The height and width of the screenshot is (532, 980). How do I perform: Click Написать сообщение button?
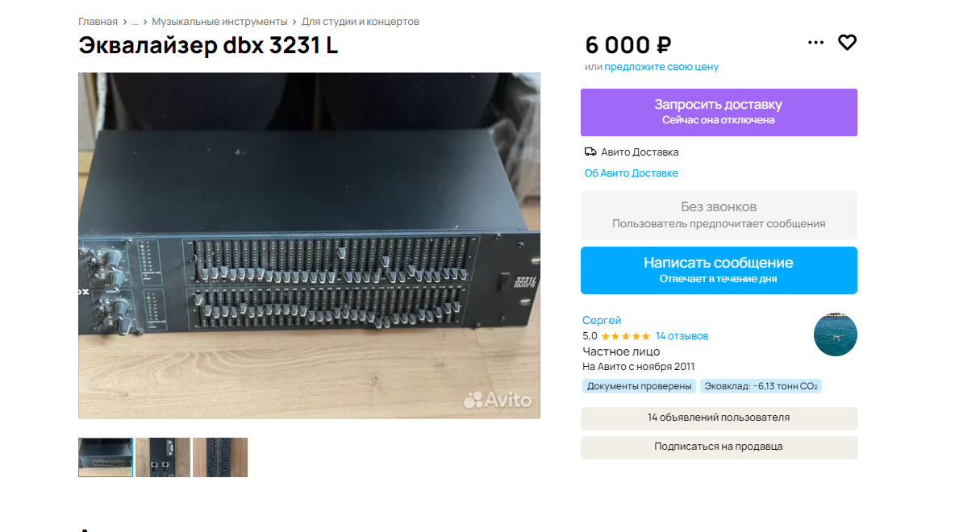point(719,270)
